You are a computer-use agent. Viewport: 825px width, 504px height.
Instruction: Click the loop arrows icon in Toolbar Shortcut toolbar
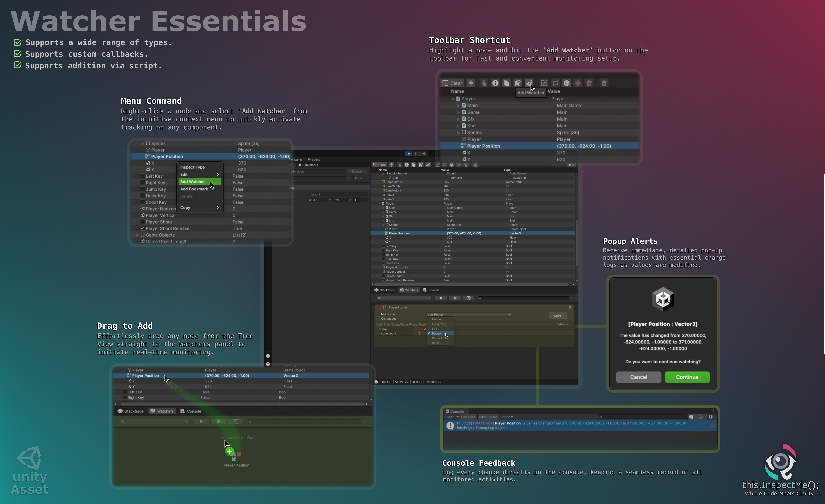click(555, 83)
